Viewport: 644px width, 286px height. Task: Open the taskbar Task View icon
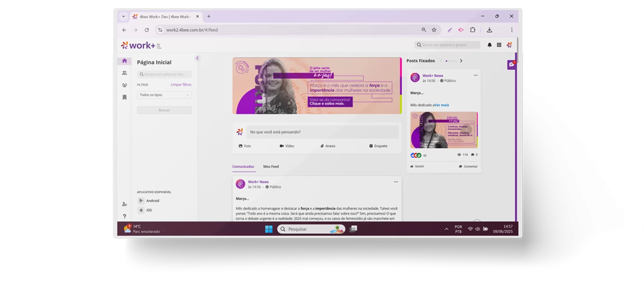[354, 229]
